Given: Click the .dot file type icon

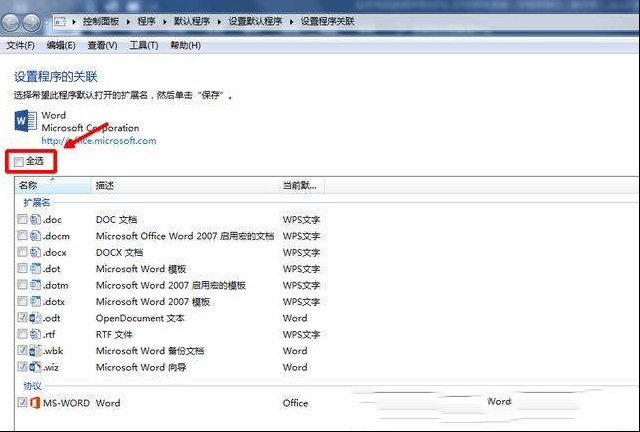Looking at the screenshot, I should point(36,268).
